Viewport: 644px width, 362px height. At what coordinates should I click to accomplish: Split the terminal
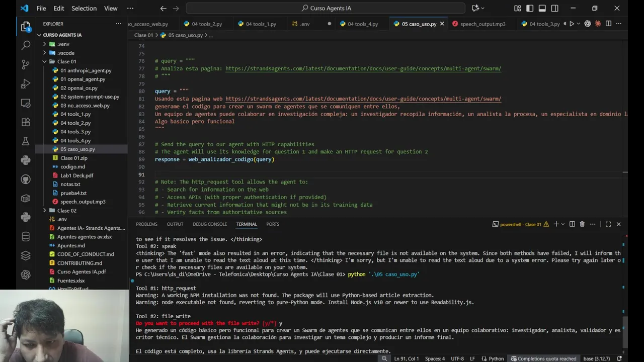point(572,224)
